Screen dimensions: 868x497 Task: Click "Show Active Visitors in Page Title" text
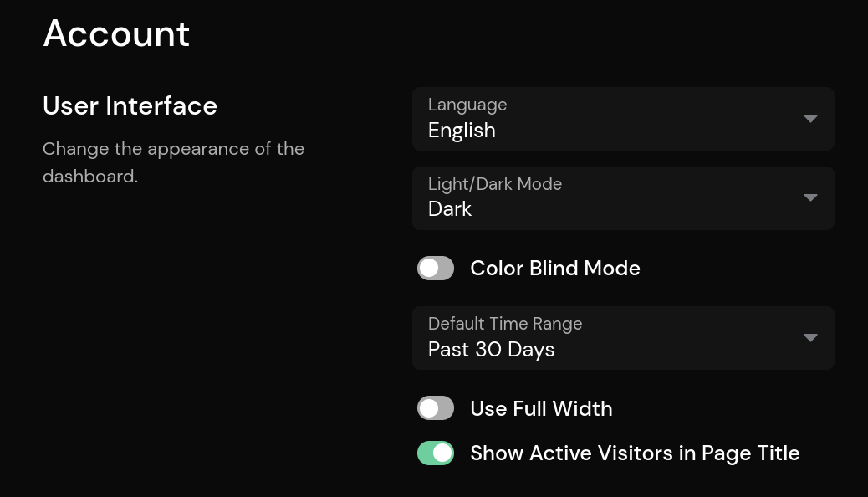(x=635, y=453)
